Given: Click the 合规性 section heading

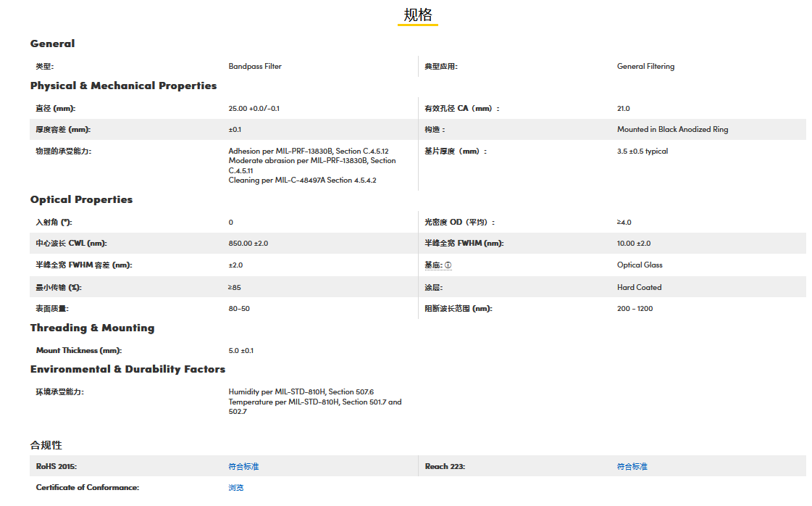Looking at the screenshot, I should click(46, 444).
